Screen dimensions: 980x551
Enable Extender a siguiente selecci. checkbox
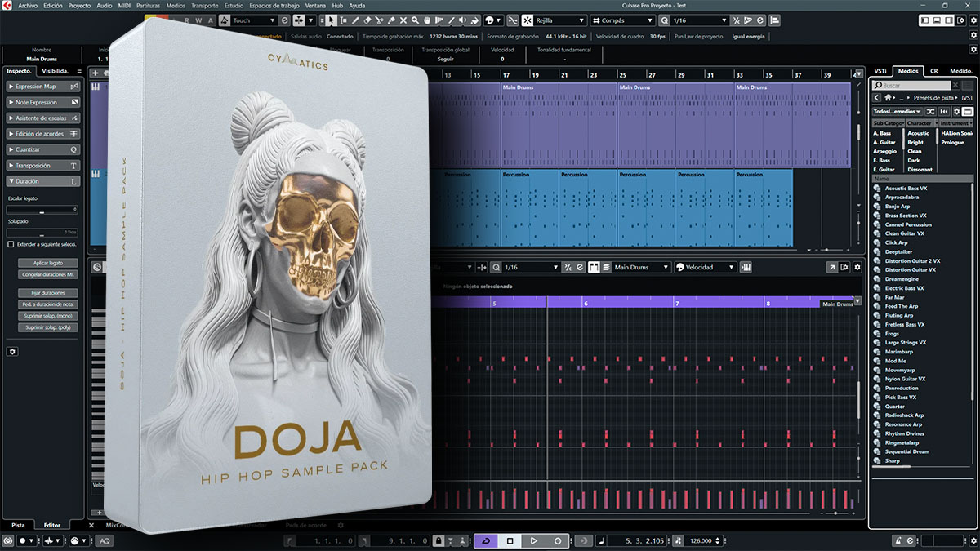tap(11, 244)
